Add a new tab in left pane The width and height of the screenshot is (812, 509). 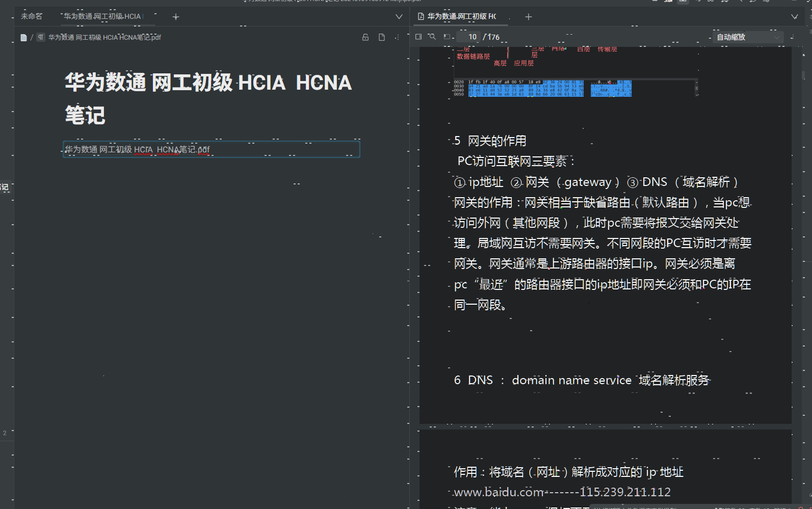(x=176, y=17)
